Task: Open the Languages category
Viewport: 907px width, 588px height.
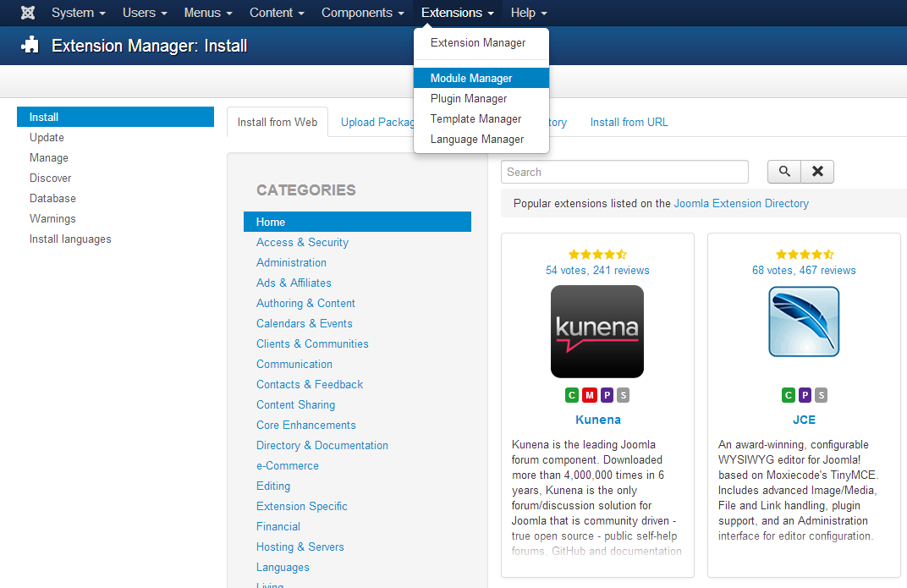Action: coord(283,567)
